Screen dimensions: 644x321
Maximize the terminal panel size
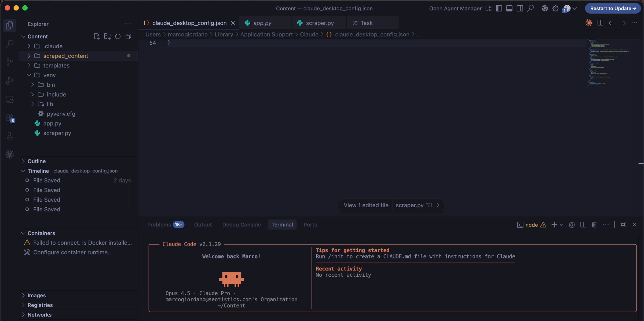point(623,225)
